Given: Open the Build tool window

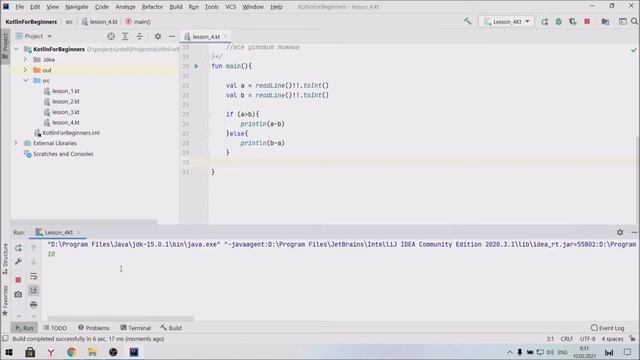Looking at the screenshot, I should pos(171,328).
